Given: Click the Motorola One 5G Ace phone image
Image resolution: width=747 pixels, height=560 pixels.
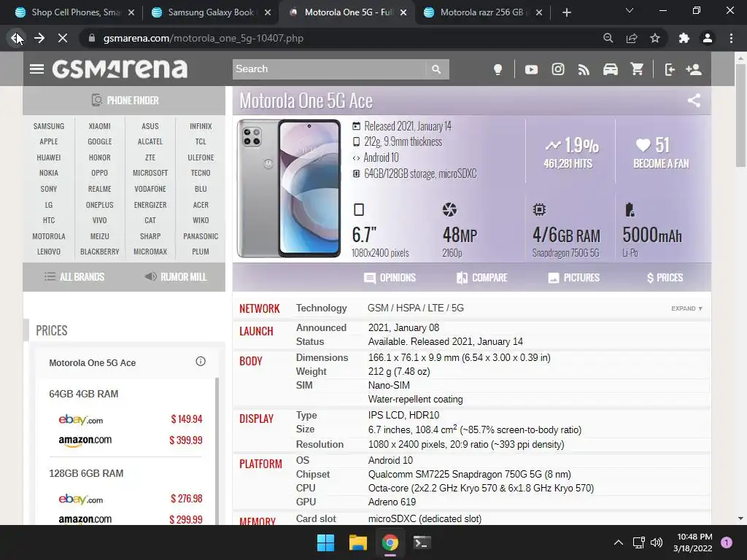Looking at the screenshot, I should point(289,189).
